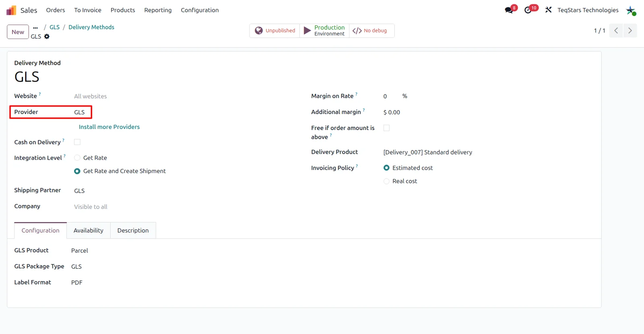
Task: Go to Delivery Methods breadcrumb
Action: click(91, 27)
